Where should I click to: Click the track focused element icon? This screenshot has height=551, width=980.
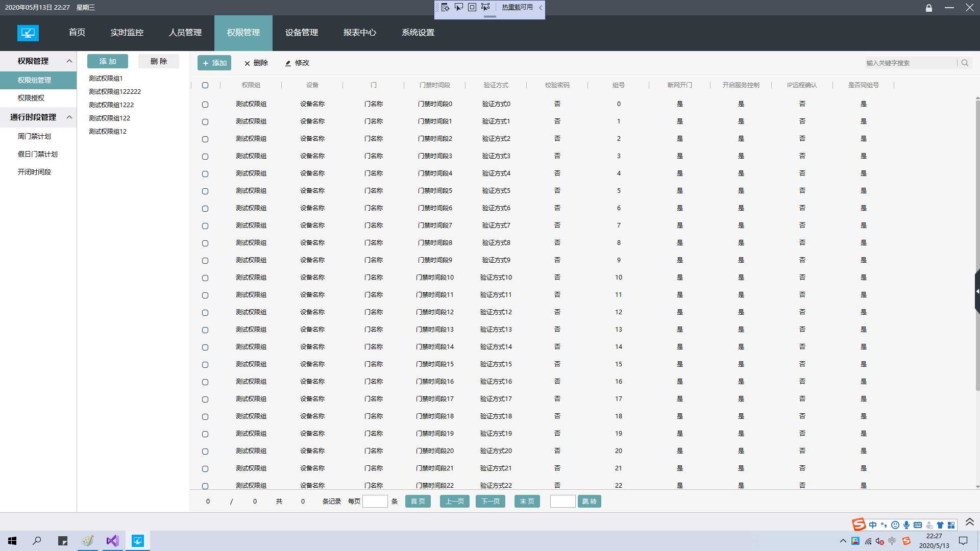tap(485, 7)
